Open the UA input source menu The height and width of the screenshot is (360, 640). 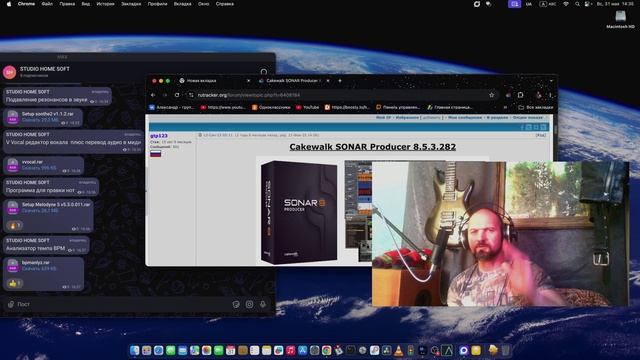coord(529,4)
